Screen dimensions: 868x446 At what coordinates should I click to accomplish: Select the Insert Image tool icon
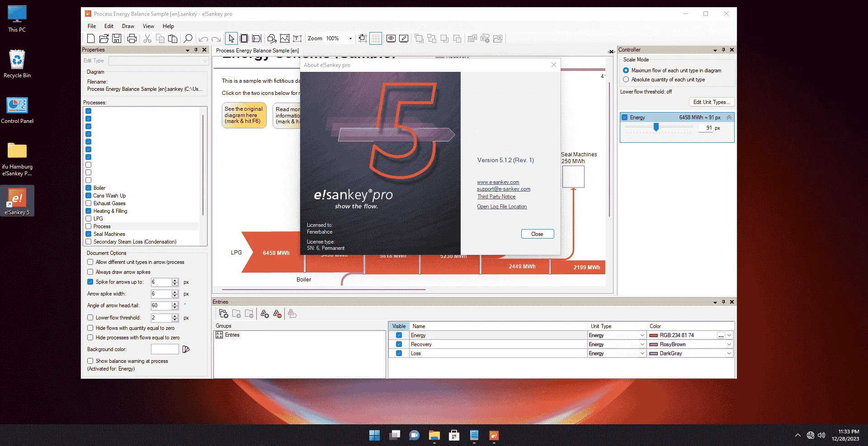[285, 38]
